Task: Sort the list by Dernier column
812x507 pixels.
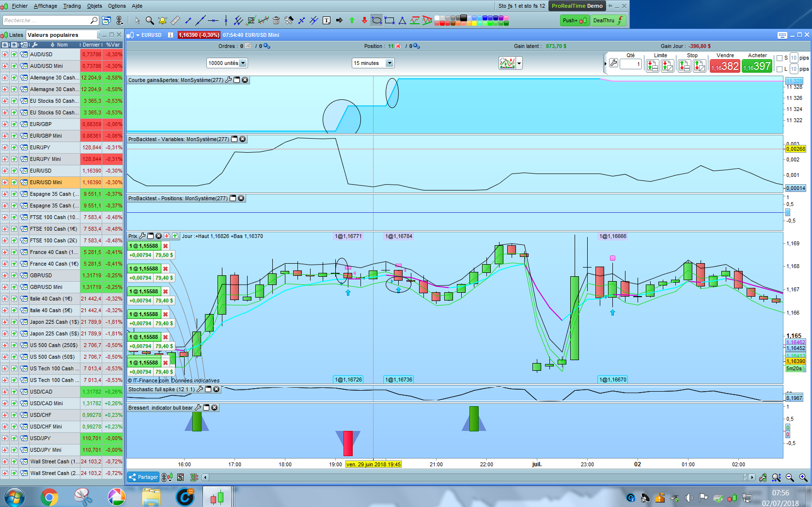Action: click(x=91, y=45)
